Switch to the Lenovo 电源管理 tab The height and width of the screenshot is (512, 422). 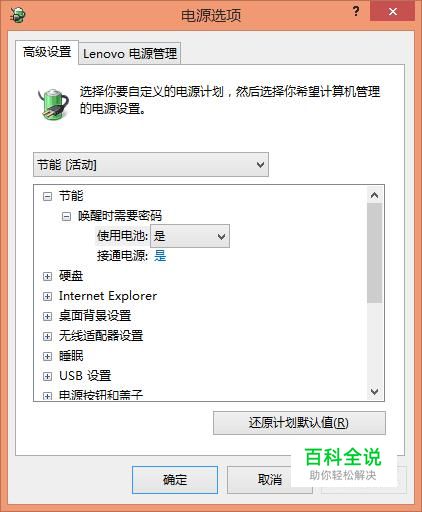tap(130, 53)
